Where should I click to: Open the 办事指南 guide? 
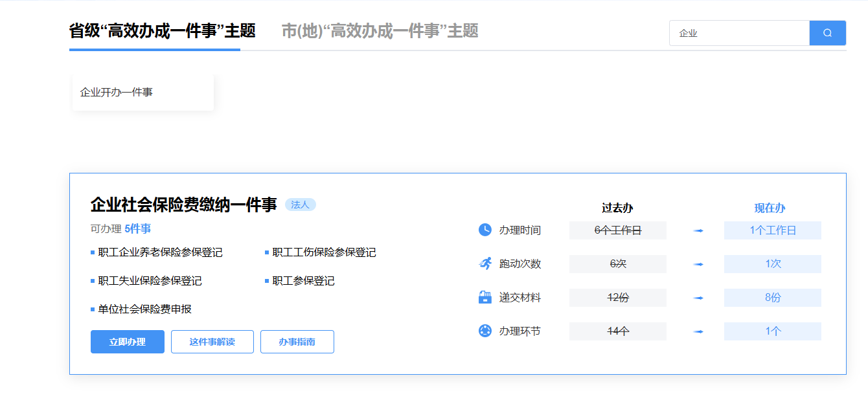(297, 342)
